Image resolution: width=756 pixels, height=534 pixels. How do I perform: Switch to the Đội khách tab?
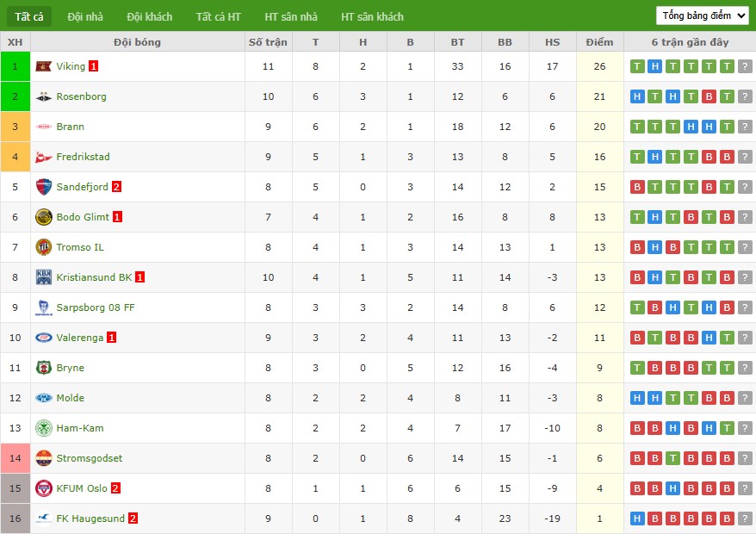pos(150,17)
